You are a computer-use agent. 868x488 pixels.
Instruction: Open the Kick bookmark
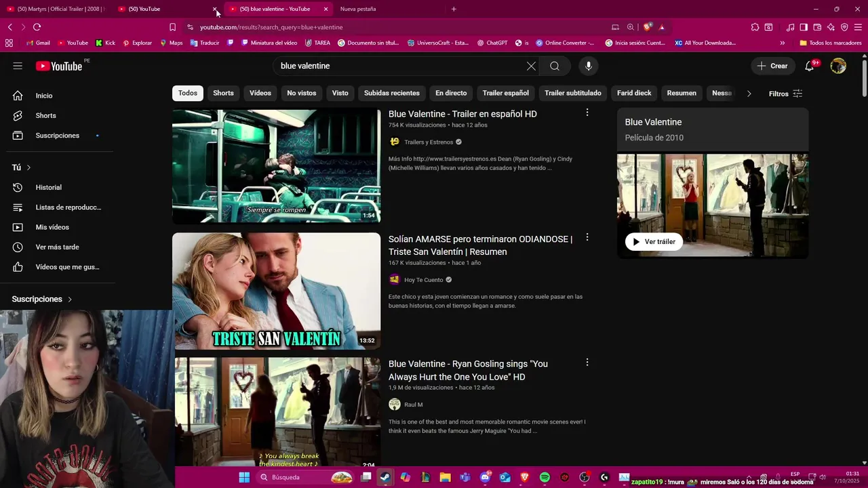pyautogui.click(x=105, y=43)
